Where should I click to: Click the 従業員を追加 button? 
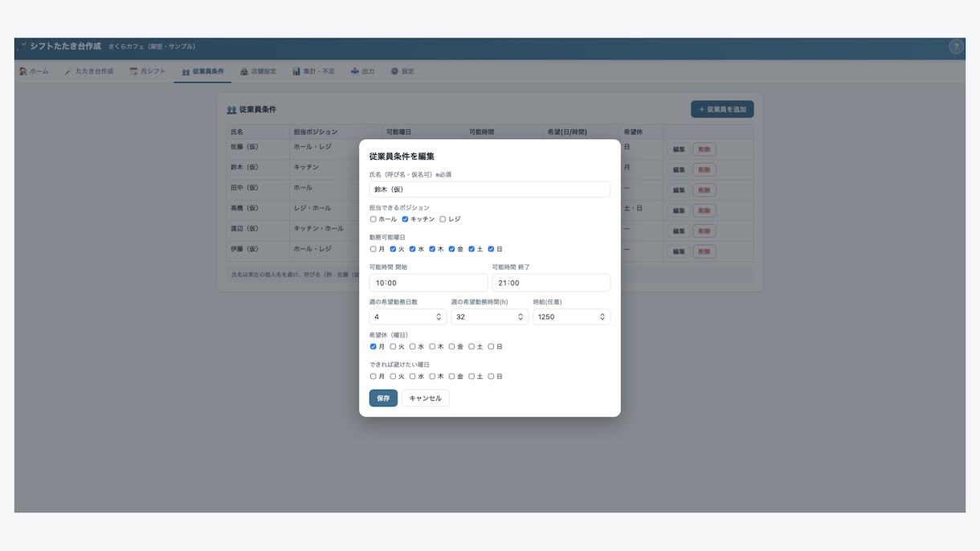[x=722, y=109]
